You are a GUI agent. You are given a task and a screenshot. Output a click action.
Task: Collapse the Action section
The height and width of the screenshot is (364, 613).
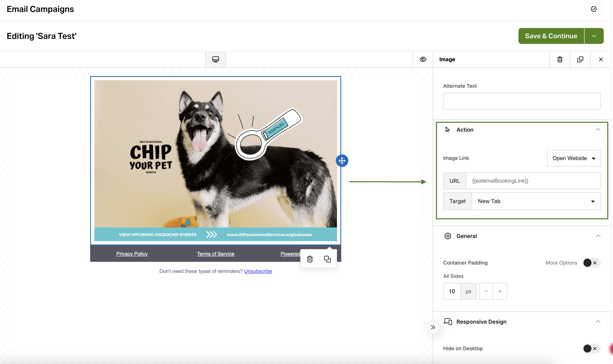click(x=598, y=130)
